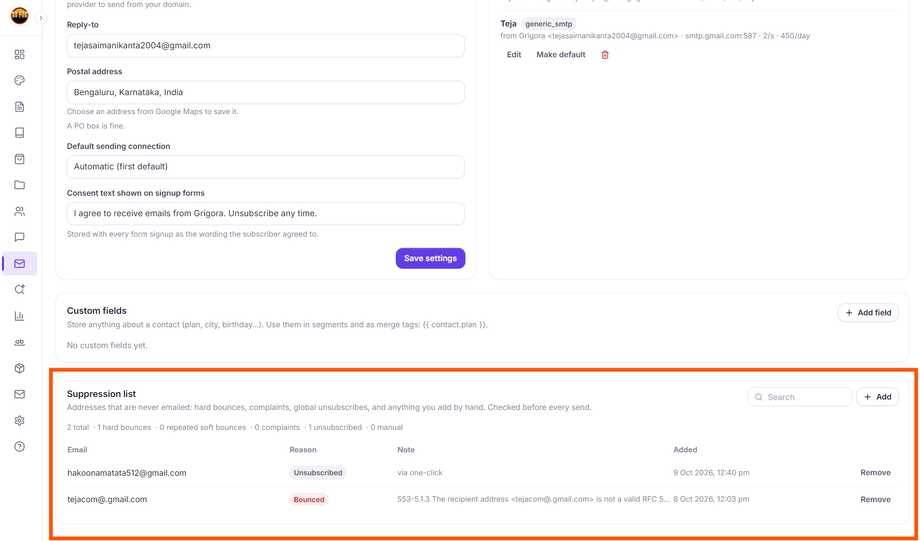Open the workspace logo avatar
920x541 pixels.
click(x=19, y=16)
